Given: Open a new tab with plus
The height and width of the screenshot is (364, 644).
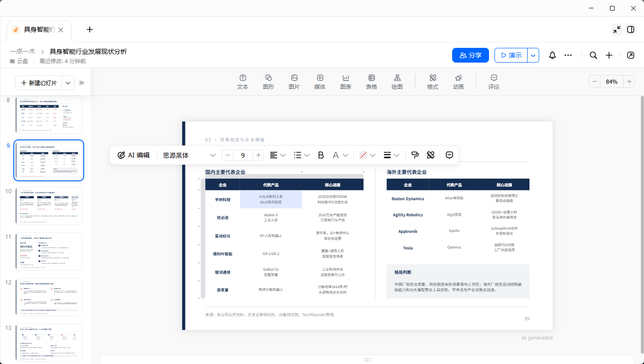Looking at the screenshot, I should click(90, 29).
